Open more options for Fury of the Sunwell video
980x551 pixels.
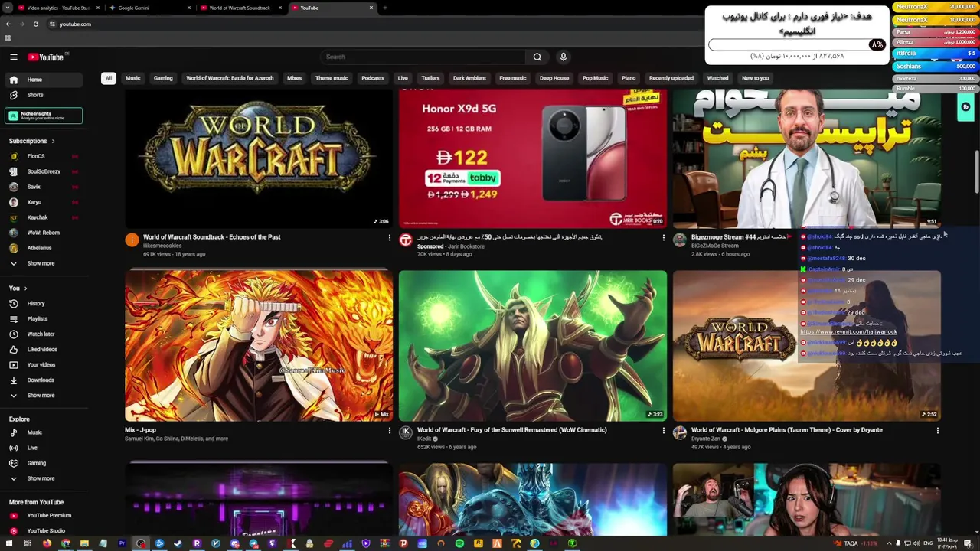(x=663, y=431)
